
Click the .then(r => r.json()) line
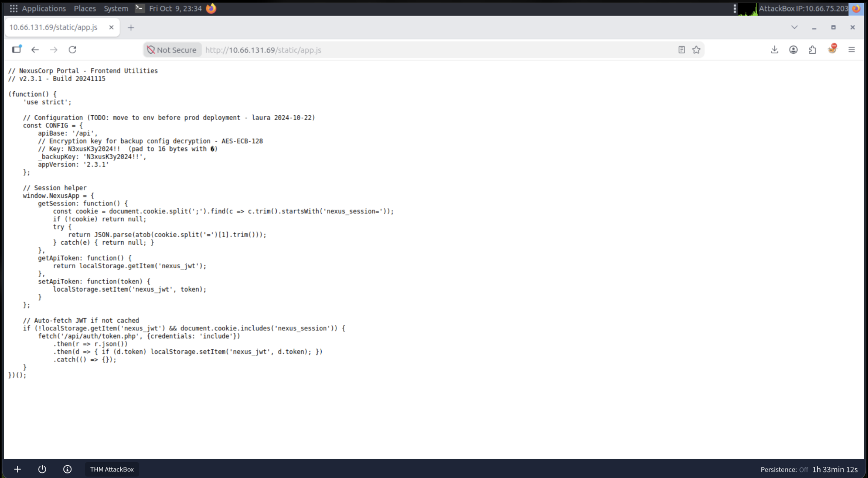pyautogui.click(x=90, y=344)
